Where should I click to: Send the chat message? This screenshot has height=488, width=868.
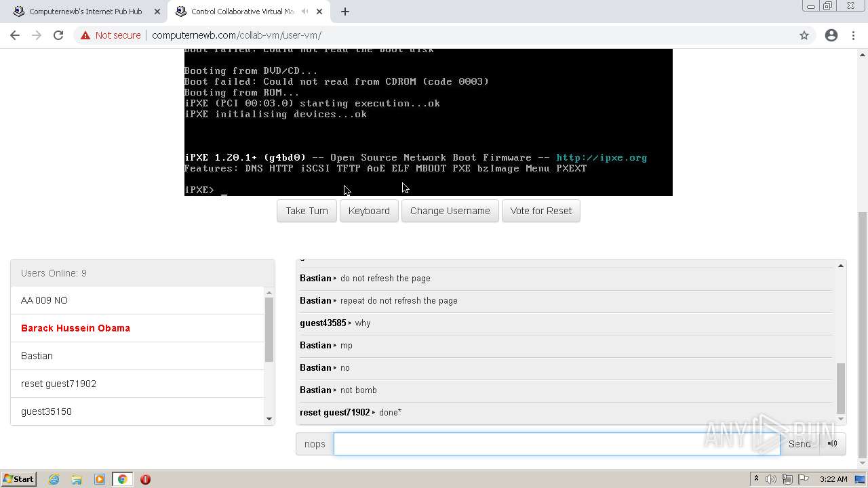coord(800,444)
